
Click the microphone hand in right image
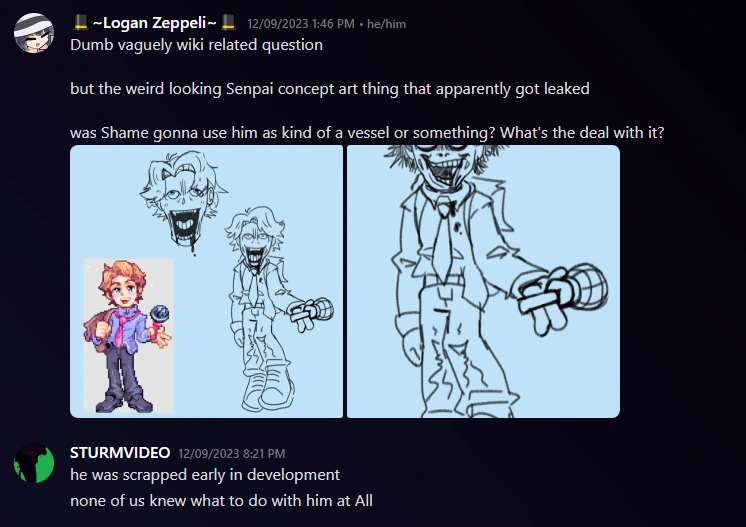click(x=563, y=297)
